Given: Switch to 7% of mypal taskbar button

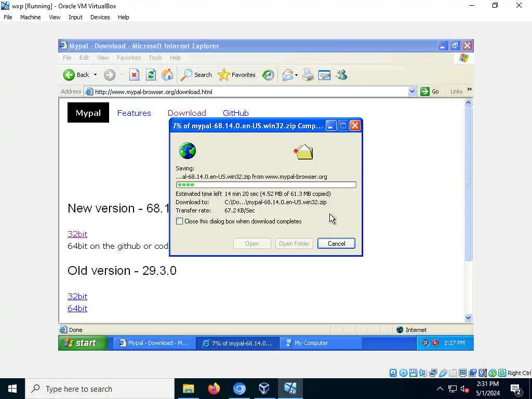Looking at the screenshot, I should tap(238, 343).
